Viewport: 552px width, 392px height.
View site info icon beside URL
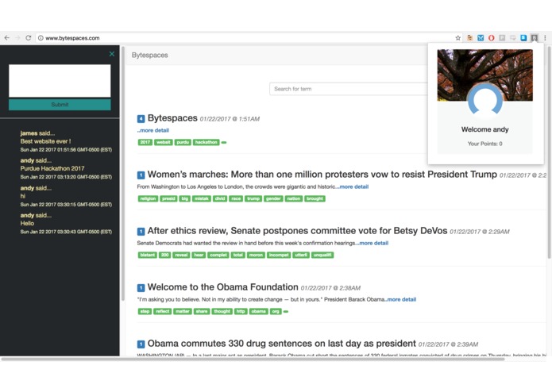[x=41, y=38]
